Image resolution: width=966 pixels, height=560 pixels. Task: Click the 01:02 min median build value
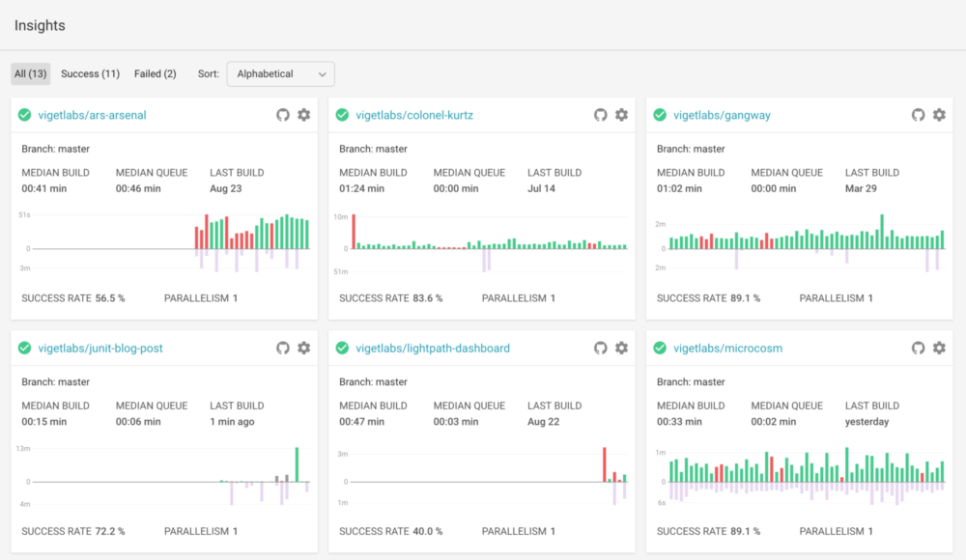pos(679,188)
